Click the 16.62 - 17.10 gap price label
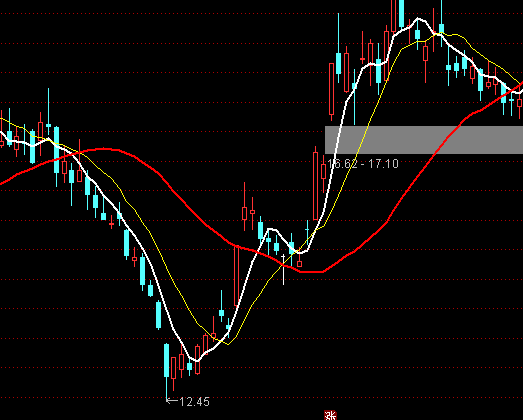Screen dimensions: 523x420 pos(363,163)
